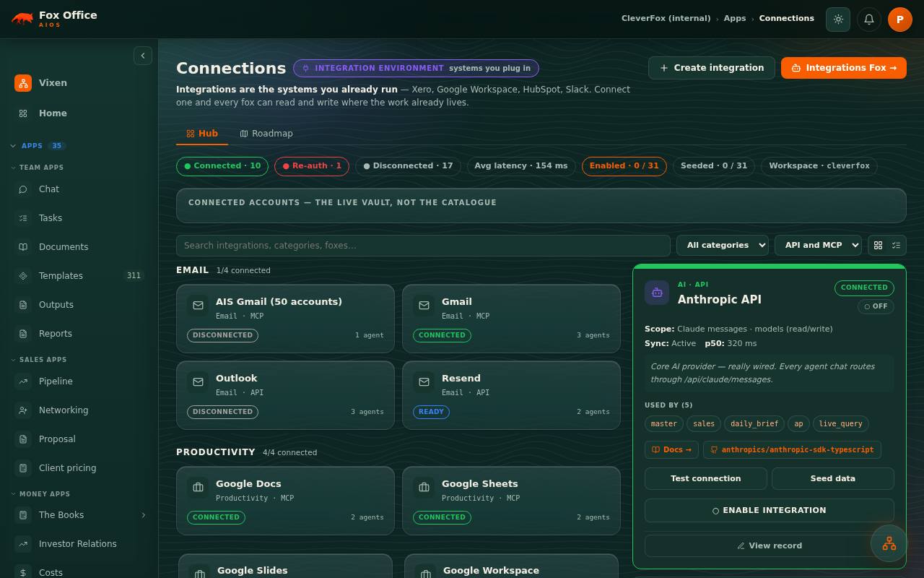Click the Google Docs briefcase icon
Viewport: 924px width, 578px height.
[x=198, y=488]
